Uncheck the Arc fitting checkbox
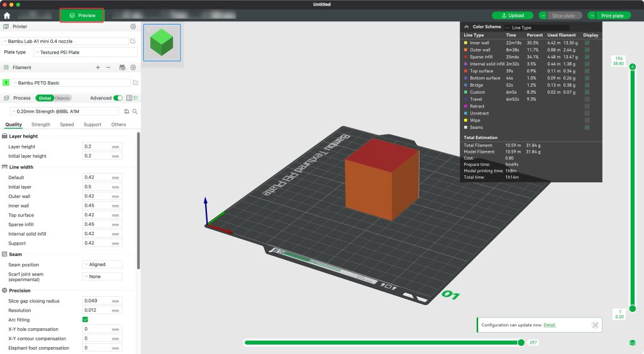This screenshot has width=644, height=354. 86,319
